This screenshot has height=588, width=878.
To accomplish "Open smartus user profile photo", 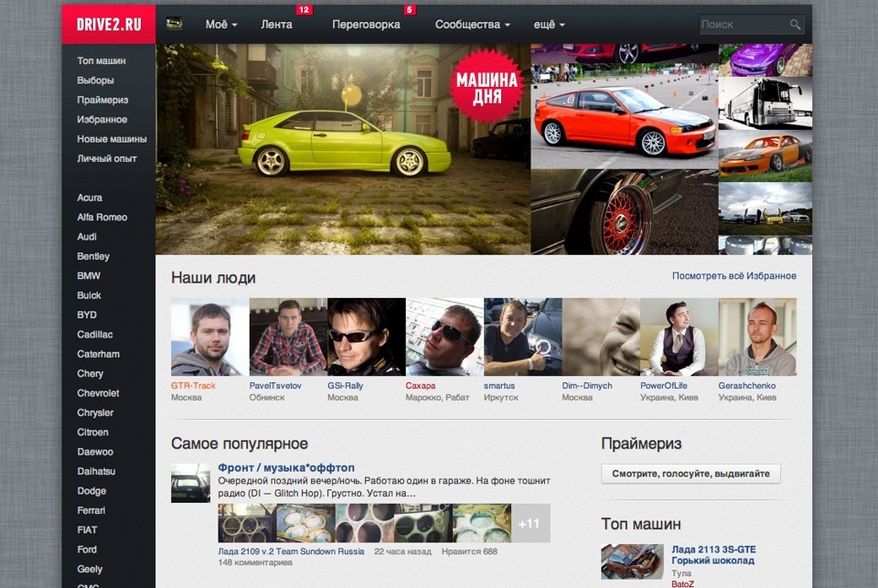I will pos(522,337).
